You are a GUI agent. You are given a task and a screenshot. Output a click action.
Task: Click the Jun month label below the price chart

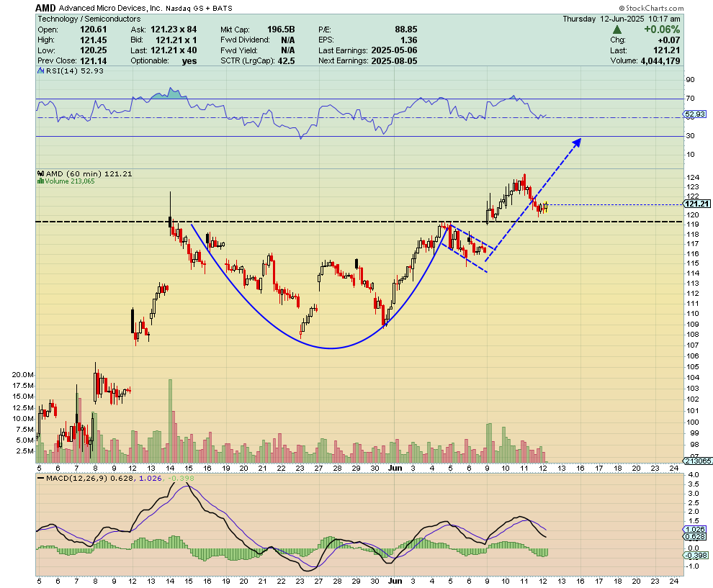coord(395,468)
